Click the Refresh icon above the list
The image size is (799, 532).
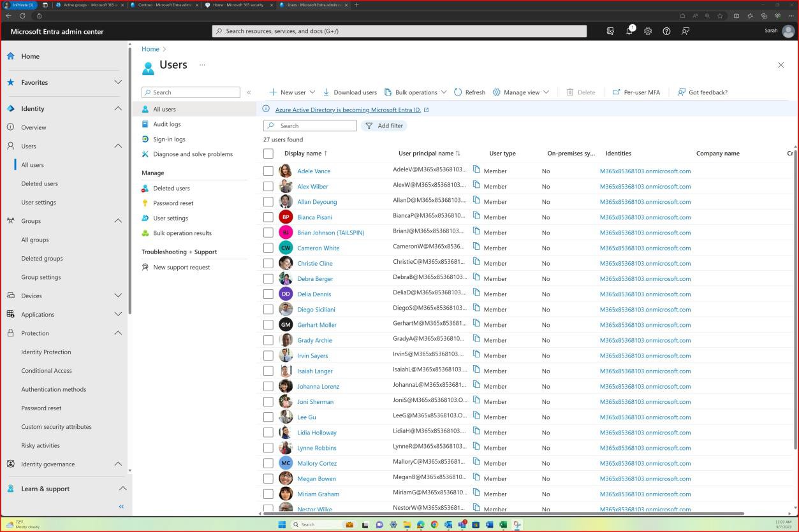pyautogui.click(x=457, y=92)
